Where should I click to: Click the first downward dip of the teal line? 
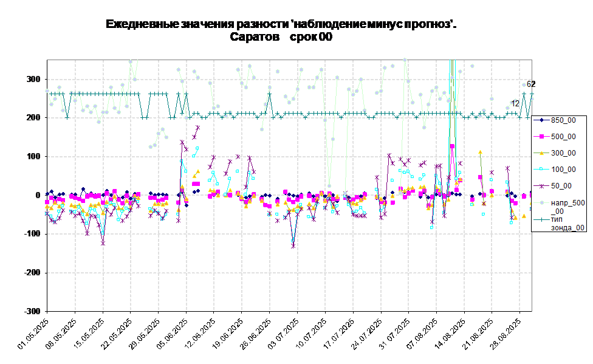67,117
